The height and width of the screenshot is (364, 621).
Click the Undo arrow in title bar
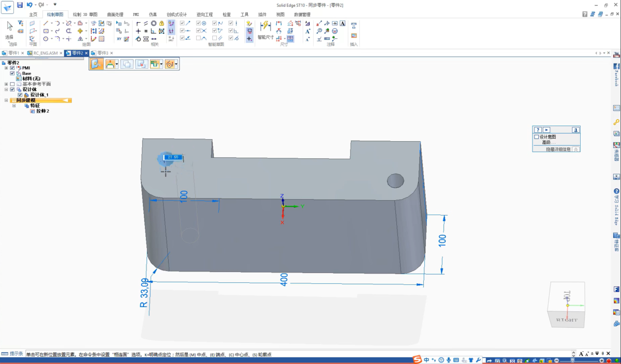[x=29, y=5]
